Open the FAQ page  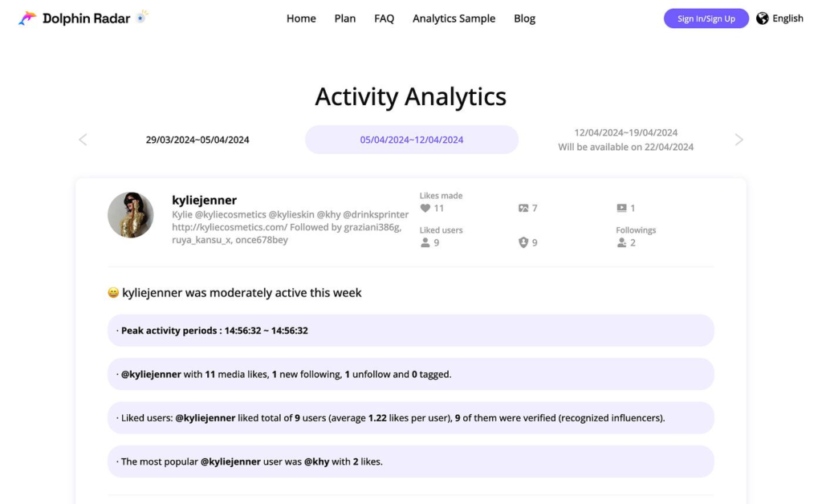(385, 18)
